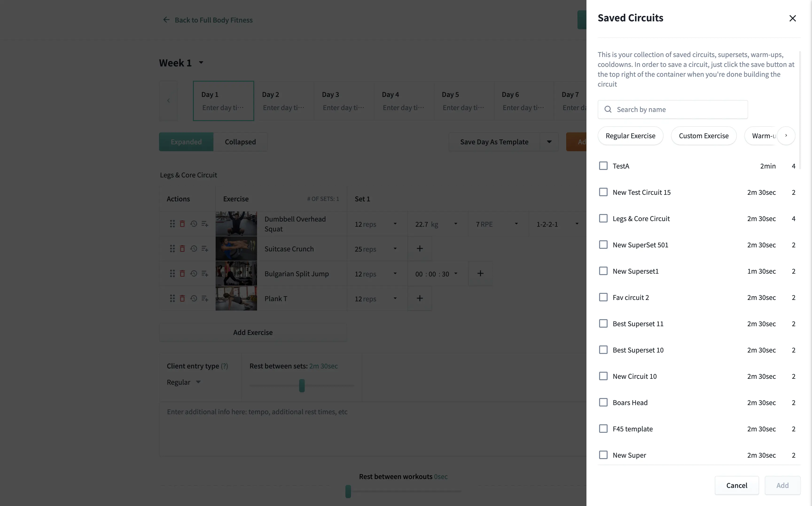Switch to Collapsed view
Image resolution: width=812 pixels, height=506 pixels.
[240, 142]
